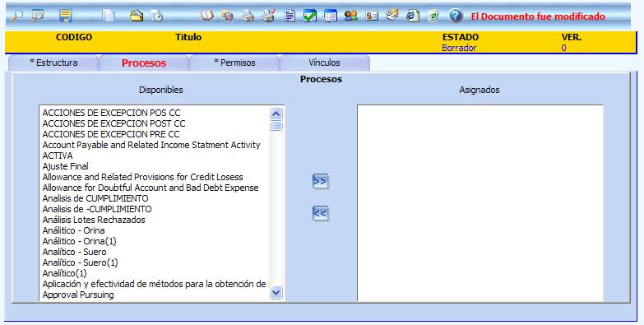Viewport: 644px width, 325px height.
Task: Click the ESTADO header label
Action: (x=461, y=37)
